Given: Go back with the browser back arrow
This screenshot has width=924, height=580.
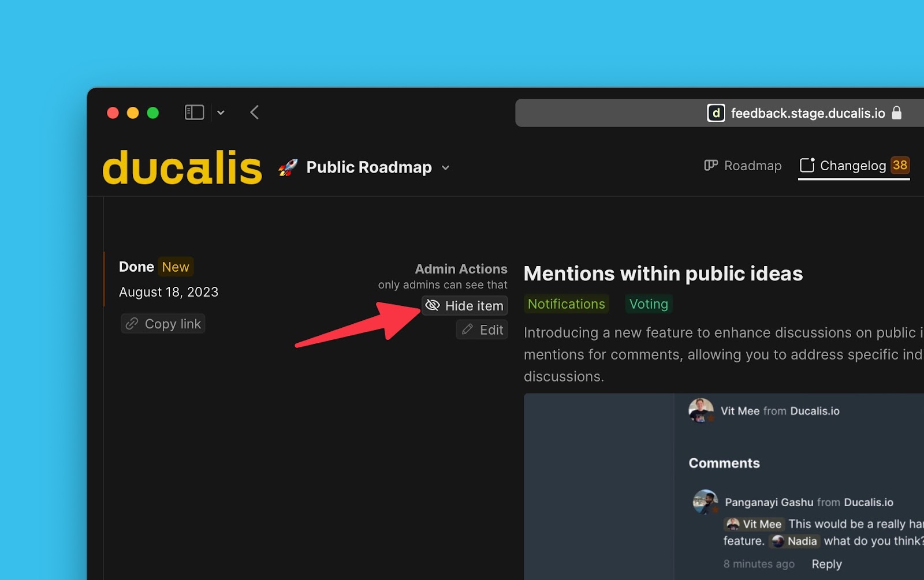Looking at the screenshot, I should point(254,113).
